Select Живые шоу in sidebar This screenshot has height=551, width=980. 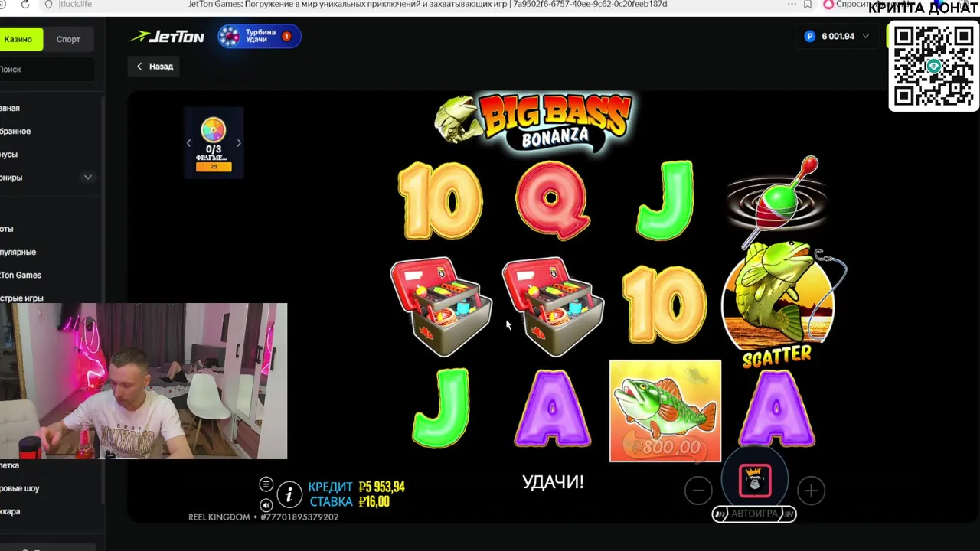tap(20, 488)
